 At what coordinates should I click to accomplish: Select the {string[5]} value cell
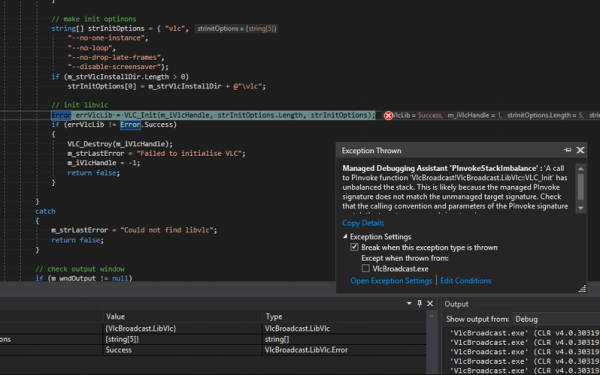pyautogui.click(x=183, y=339)
